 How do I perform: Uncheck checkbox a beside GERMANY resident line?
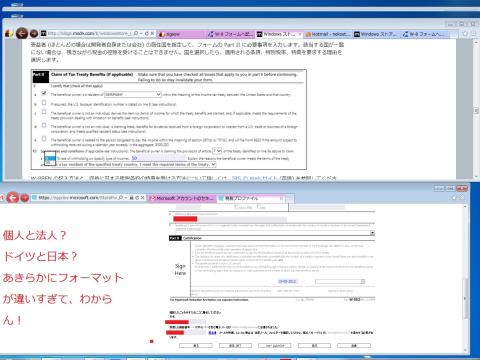tap(44, 93)
